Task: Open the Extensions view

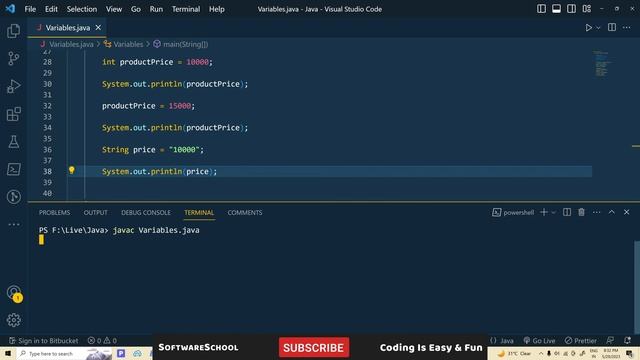Action: tap(13, 114)
